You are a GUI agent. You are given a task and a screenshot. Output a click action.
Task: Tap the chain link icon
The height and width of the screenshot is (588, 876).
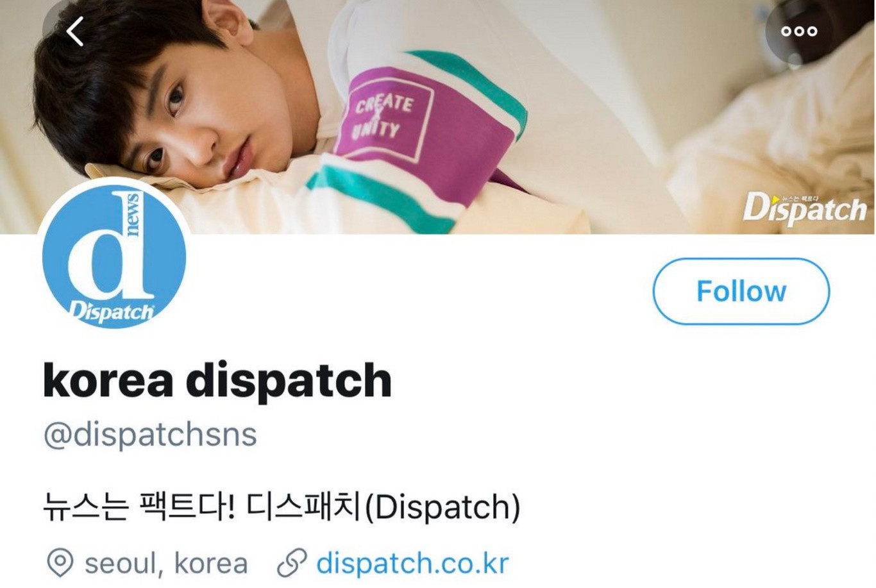pyautogui.click(x=291, y=563)
